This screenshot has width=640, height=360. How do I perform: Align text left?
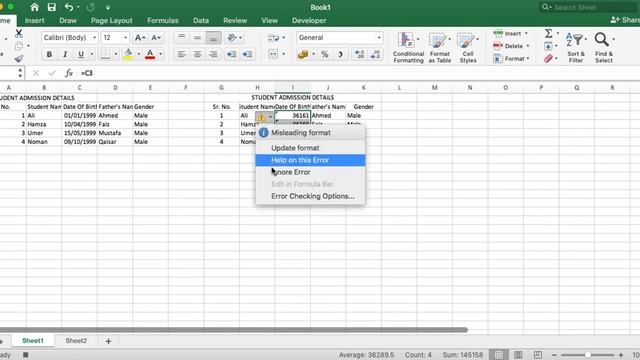182,54
